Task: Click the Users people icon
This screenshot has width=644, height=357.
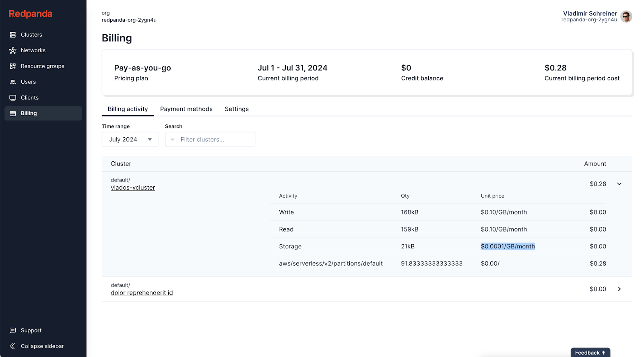Action: pyautogui.click(x=13, y=82)
